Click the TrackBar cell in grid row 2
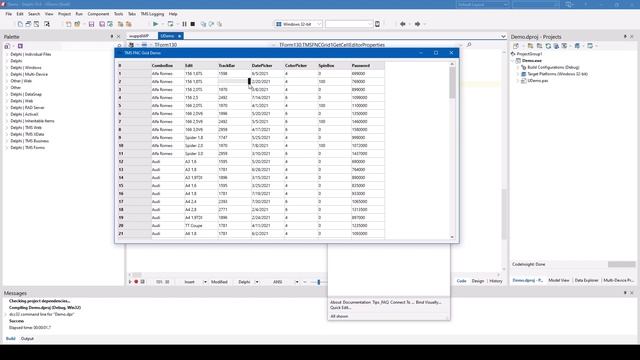 pos(234,82)
